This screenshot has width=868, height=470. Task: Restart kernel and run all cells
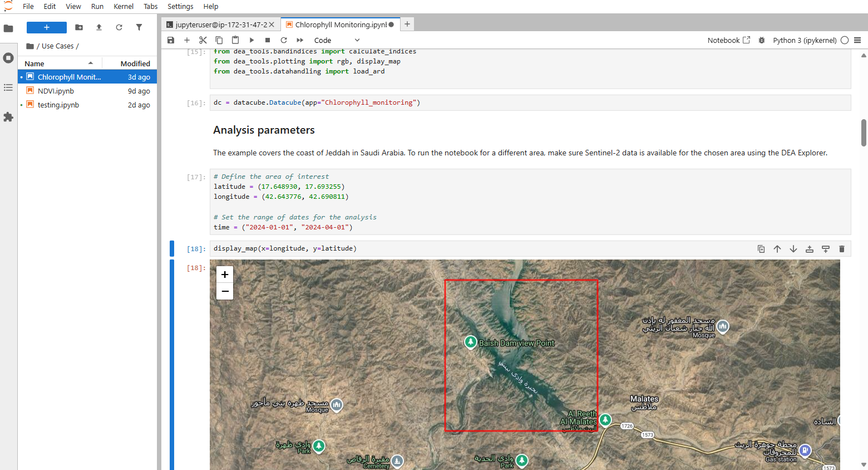pyautogui.click(x=300, y=40)
